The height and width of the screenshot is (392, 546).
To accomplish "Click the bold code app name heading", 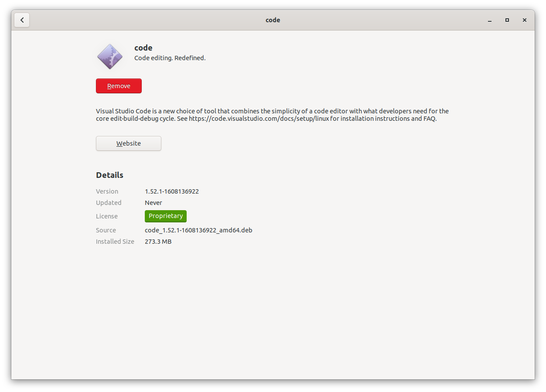I will click(x=143, y=48).
